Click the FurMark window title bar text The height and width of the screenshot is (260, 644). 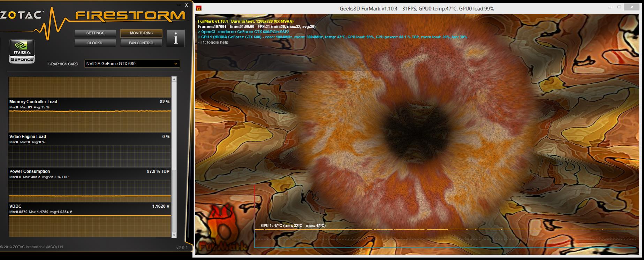click(x=417, y=8)
